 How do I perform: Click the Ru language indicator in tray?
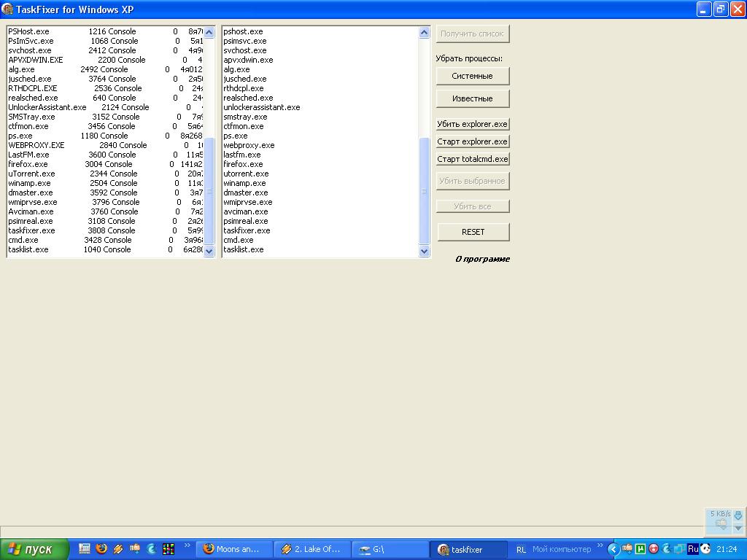coord(692,549)
